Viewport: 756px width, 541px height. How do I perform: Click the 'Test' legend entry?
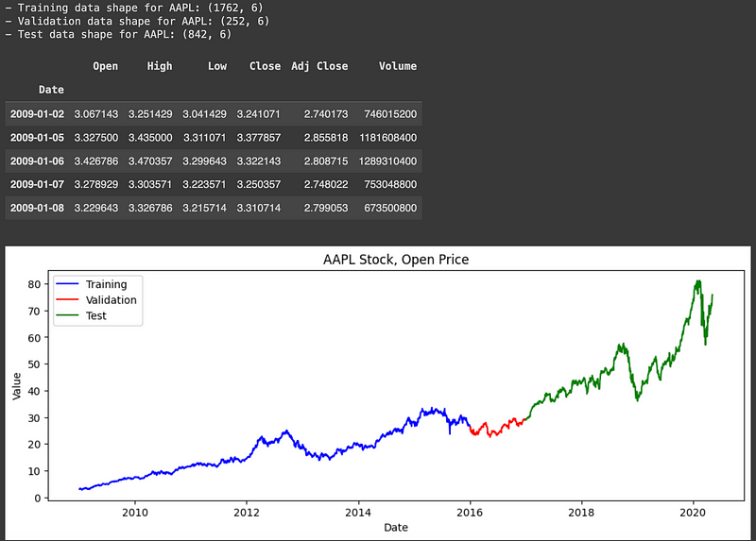point(96,316)
